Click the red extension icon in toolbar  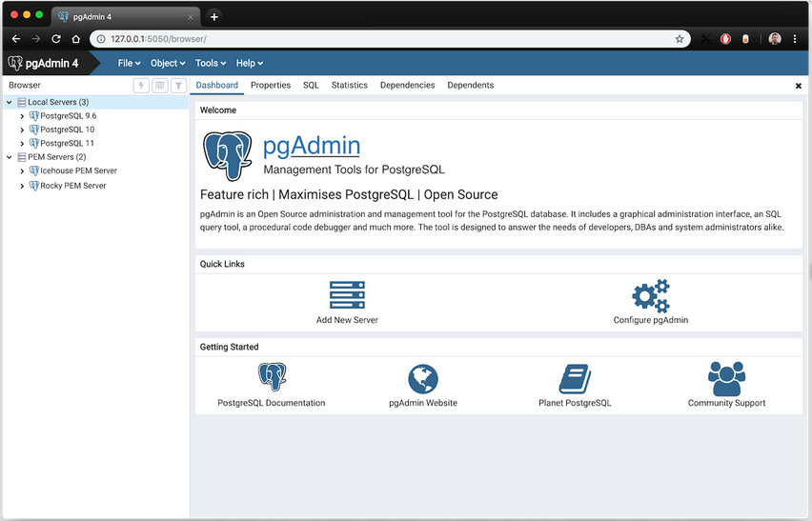[x=725, y=39]
